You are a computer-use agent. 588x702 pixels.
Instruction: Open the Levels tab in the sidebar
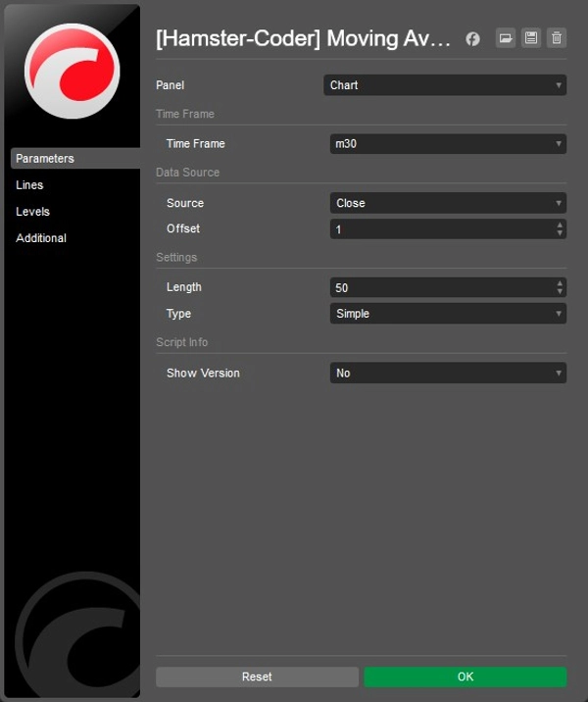coord(33,212)
